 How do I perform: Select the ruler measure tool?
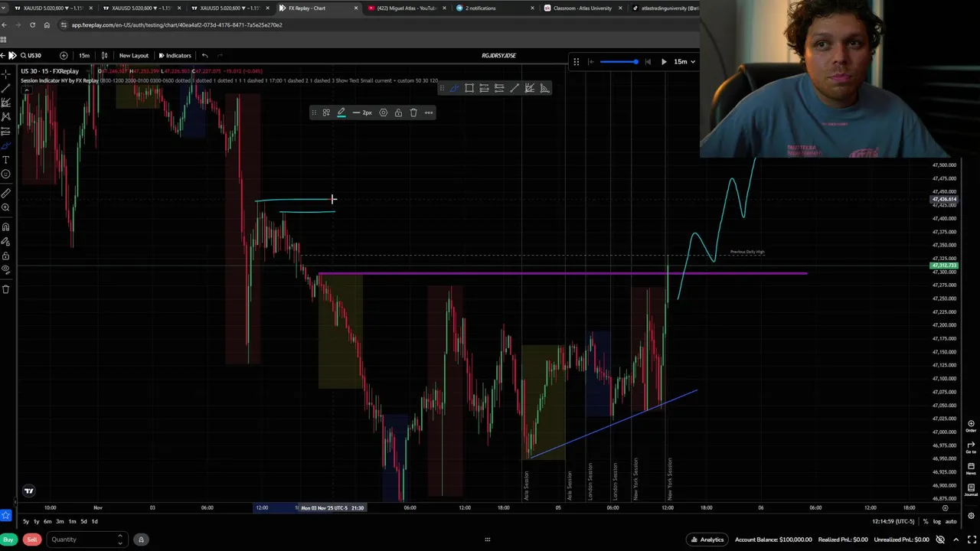[5, 194]
